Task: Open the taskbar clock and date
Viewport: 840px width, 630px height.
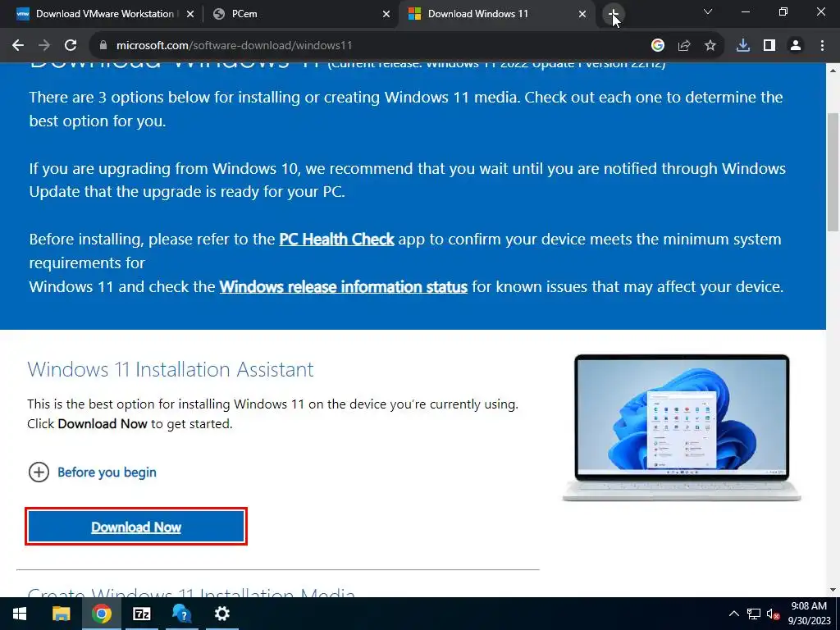Action: point(809,614)
